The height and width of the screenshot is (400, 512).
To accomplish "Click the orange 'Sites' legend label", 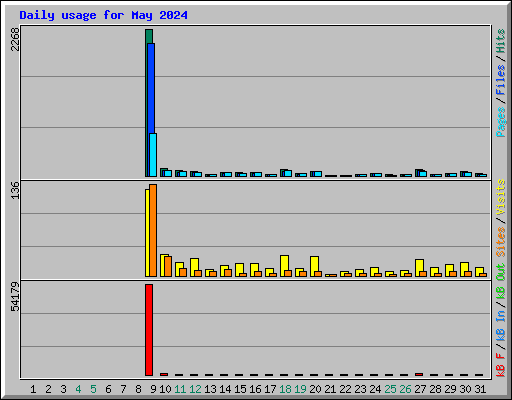I will coord(501,242).
